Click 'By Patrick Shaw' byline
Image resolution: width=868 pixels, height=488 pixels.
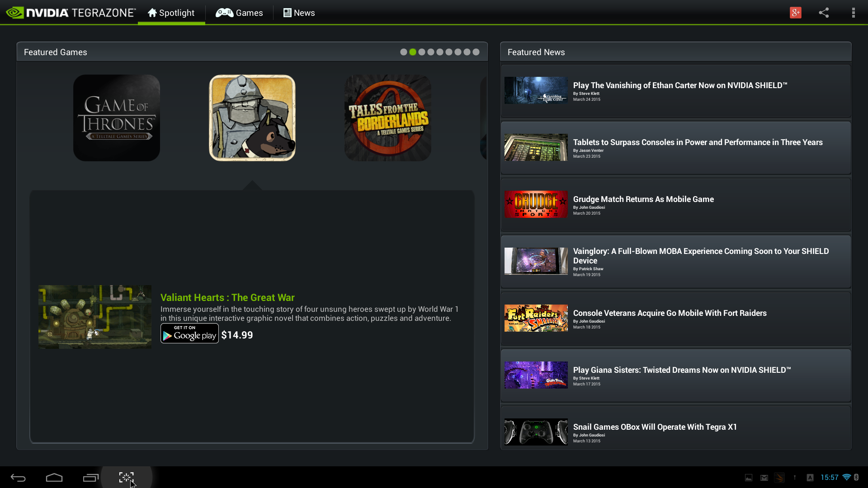tap(588, 269)
